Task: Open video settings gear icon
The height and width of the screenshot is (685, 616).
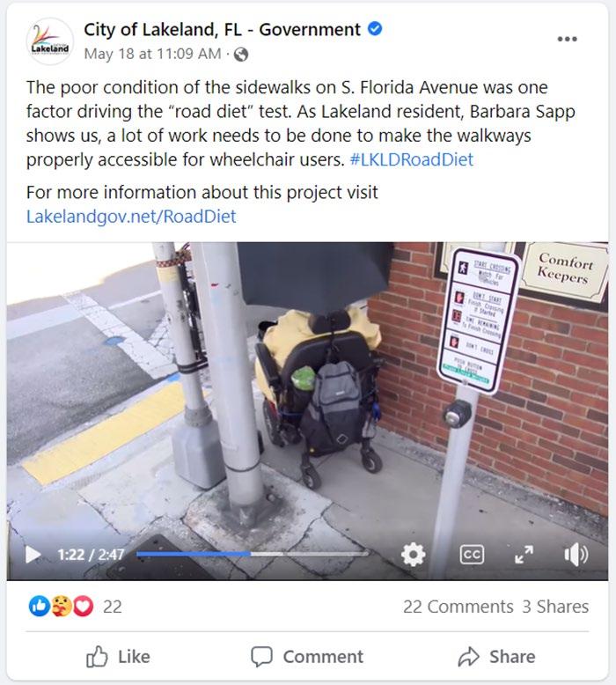Action: point(413,555)
